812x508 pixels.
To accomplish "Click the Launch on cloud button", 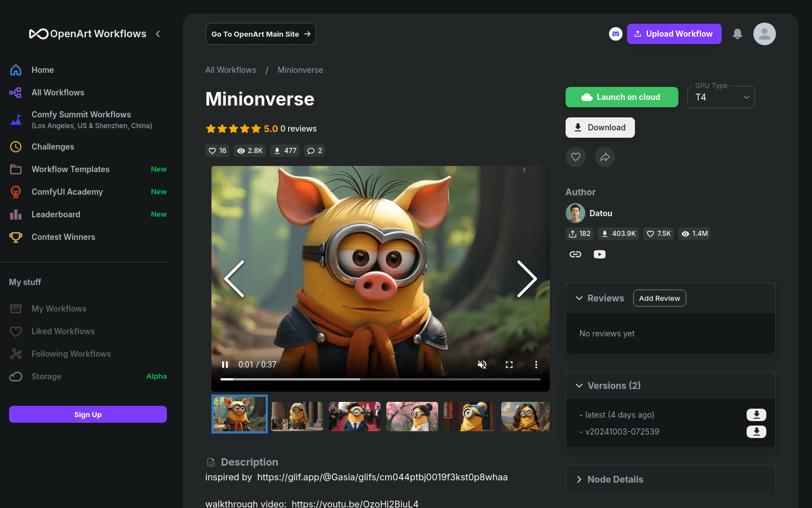I will [621, 97].
